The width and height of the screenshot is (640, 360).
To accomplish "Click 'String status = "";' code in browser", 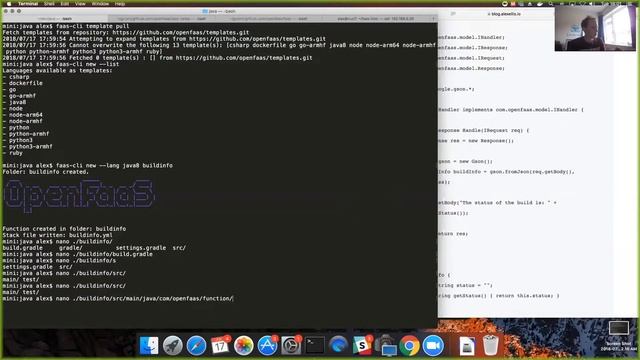I will [x=465, y=286].
